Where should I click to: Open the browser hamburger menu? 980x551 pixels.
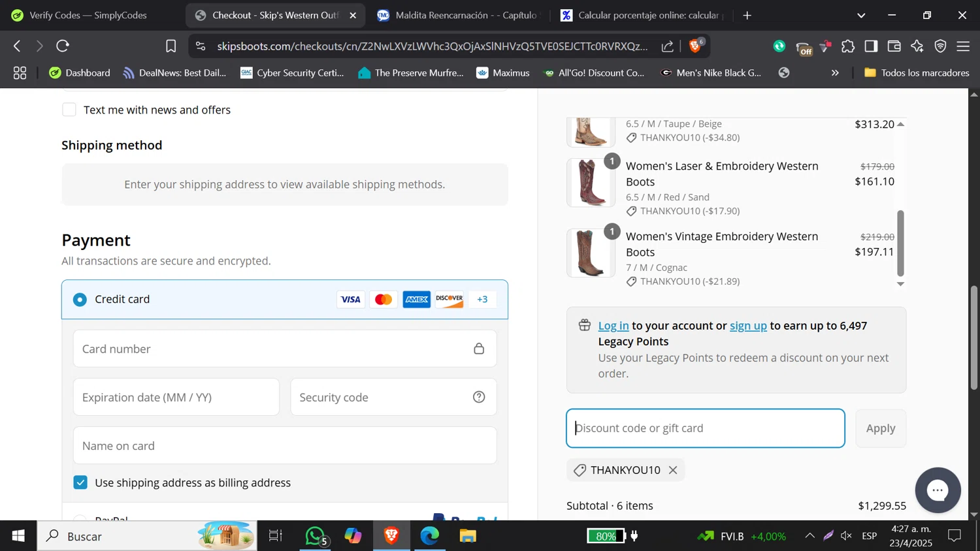pyautogui.click(x=963, y=46)
